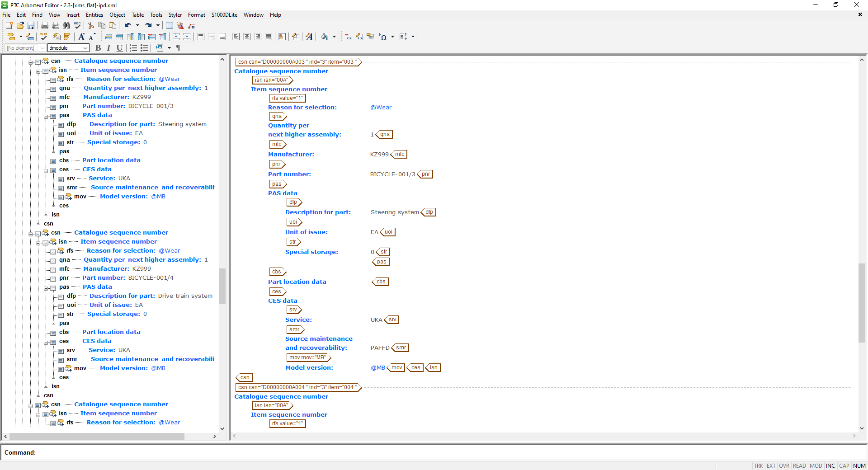868x470 pixels.
Task: Insert an equation with the √n icon
Action: (191, 26)
